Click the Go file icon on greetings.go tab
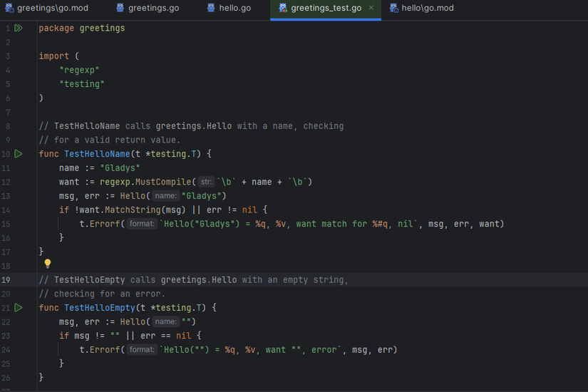This screenshot has height=392, width=588. [120, 8]
